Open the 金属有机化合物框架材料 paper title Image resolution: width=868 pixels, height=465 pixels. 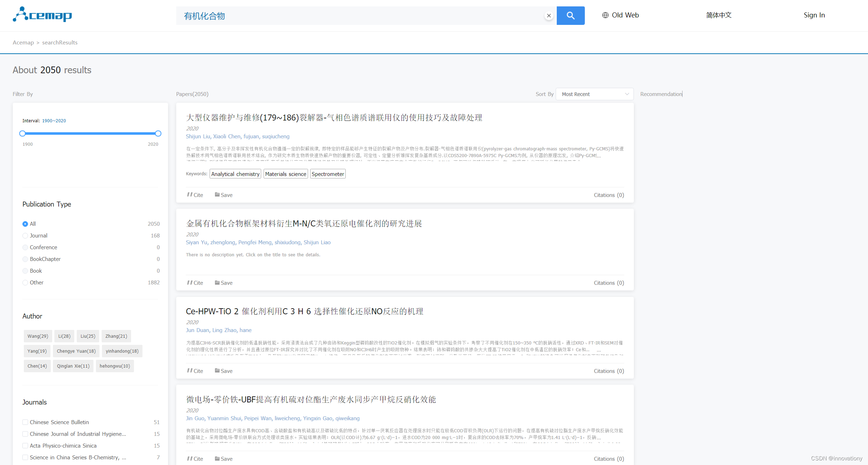click(304, 224)
